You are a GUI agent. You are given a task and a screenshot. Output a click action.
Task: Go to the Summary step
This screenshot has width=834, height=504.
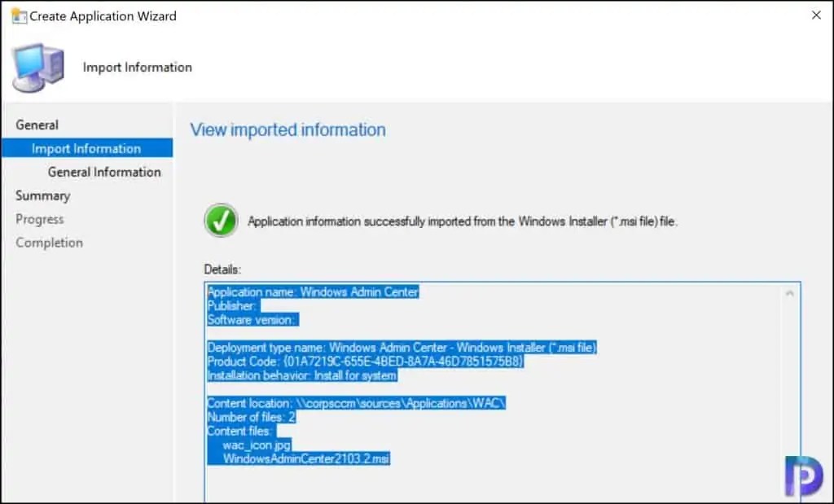click(x=43, y=195)
